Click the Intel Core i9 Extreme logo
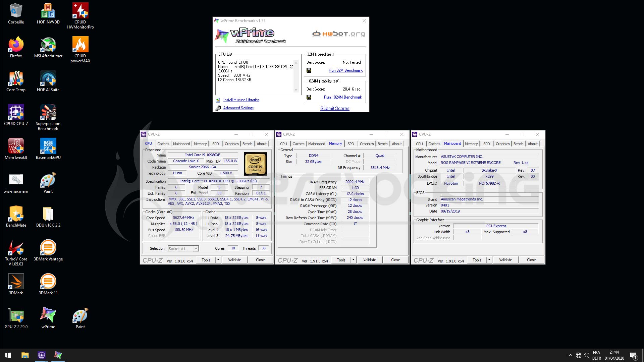This screenshot has width=644, height=362. pos(255,164)
